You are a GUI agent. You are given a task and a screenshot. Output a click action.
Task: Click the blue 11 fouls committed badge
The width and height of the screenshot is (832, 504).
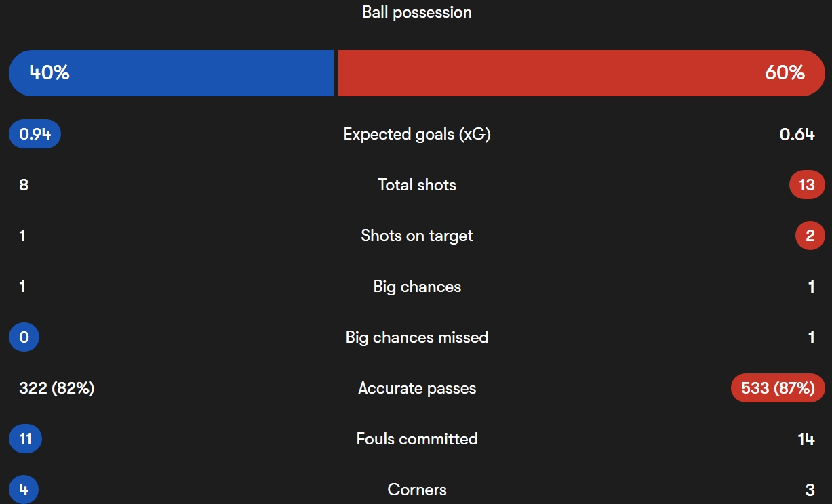25,439
